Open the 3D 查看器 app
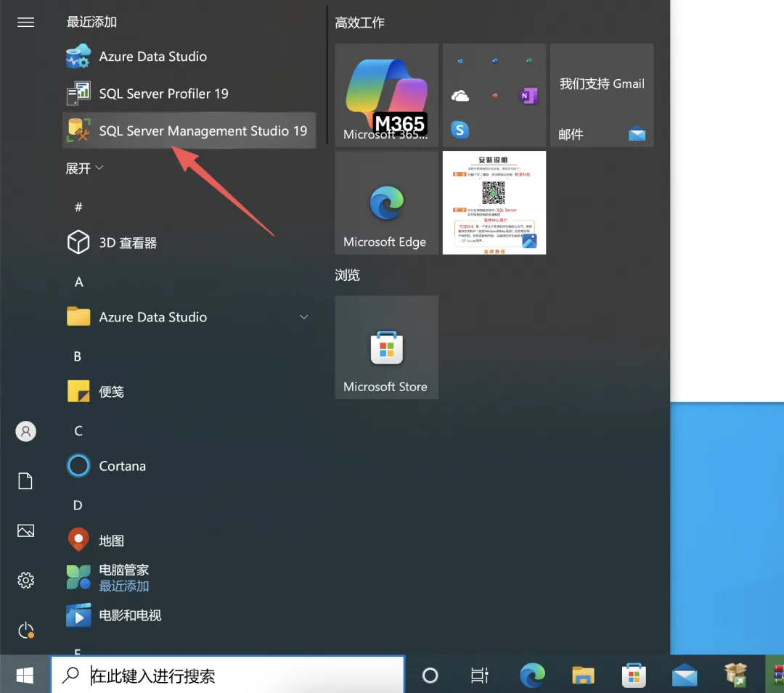The height and width of the screenshot is (693, 784). [x=189, y=243]
